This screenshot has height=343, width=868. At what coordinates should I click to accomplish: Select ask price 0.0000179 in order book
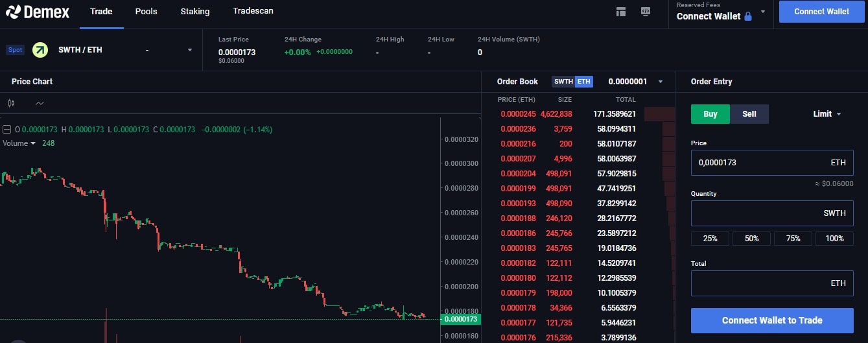[519, 293]
